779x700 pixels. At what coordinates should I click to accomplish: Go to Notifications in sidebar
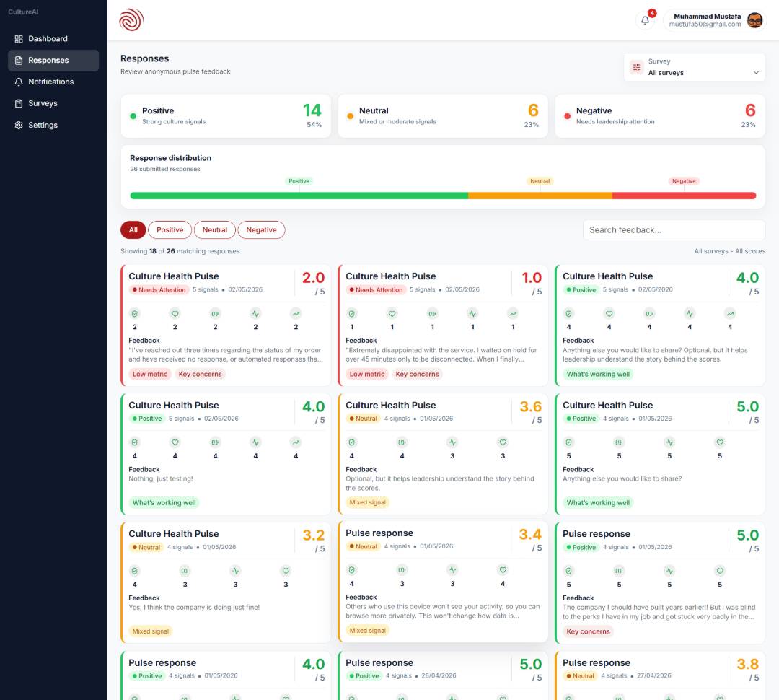53,82
